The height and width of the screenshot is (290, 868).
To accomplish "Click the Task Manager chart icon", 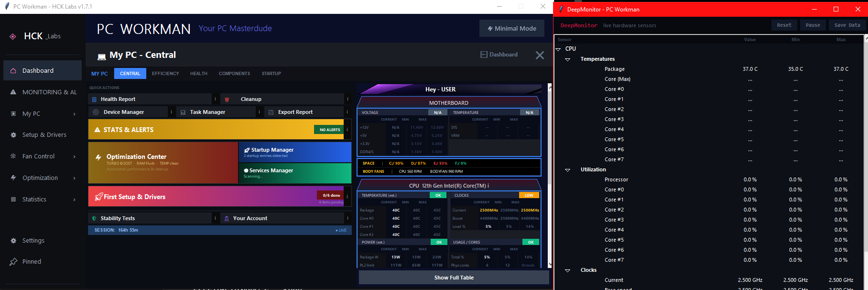I will [x=183, y=112].
